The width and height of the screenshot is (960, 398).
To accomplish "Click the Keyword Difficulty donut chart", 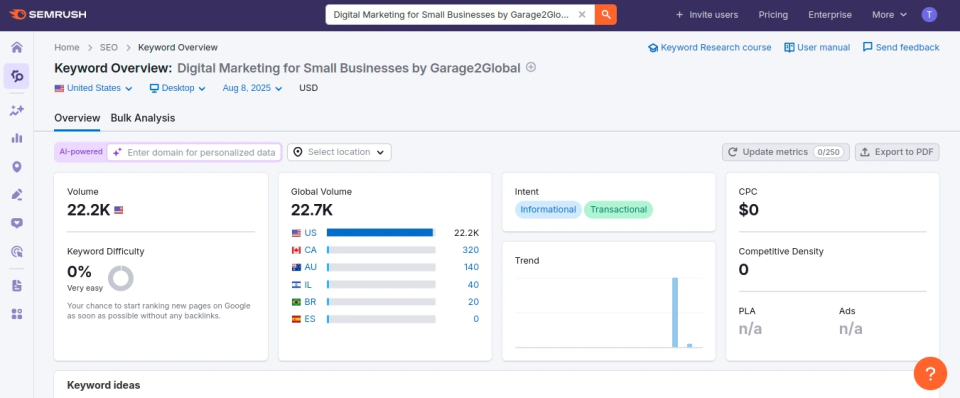I will [x=121, y=278].
